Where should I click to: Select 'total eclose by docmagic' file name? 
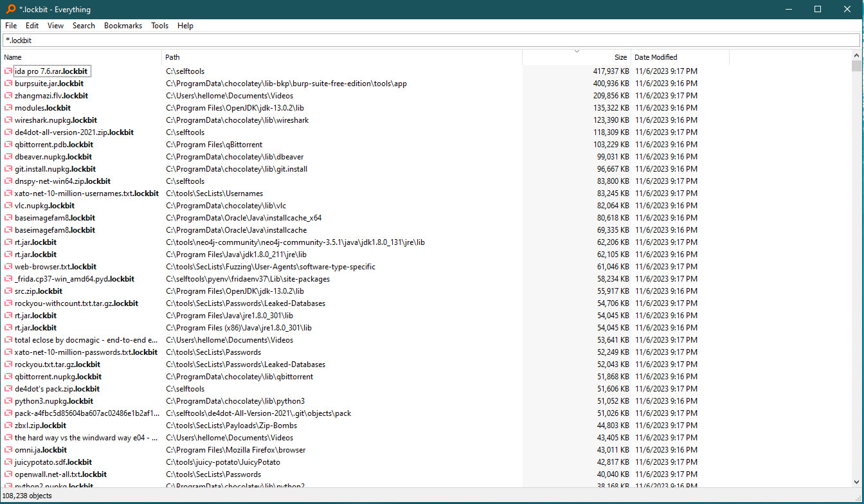tap(86, 340)
